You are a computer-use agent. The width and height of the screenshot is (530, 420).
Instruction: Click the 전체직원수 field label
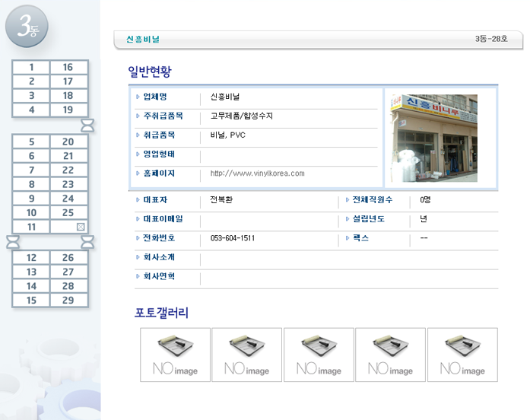point(373,199)
